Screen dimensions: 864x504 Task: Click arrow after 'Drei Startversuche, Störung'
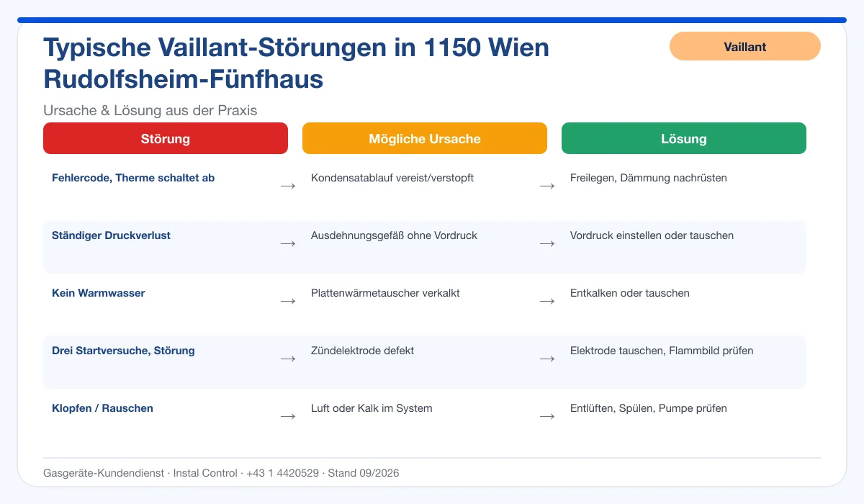(x=288, y=359)
